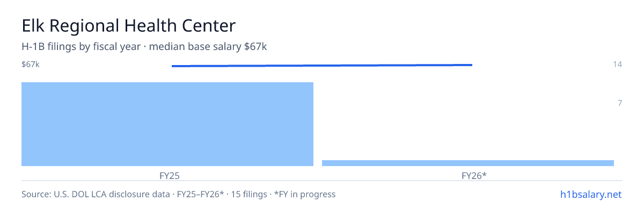Click the right end of salary line
Viewport: 644px width, 215px height.
[472, 65]
